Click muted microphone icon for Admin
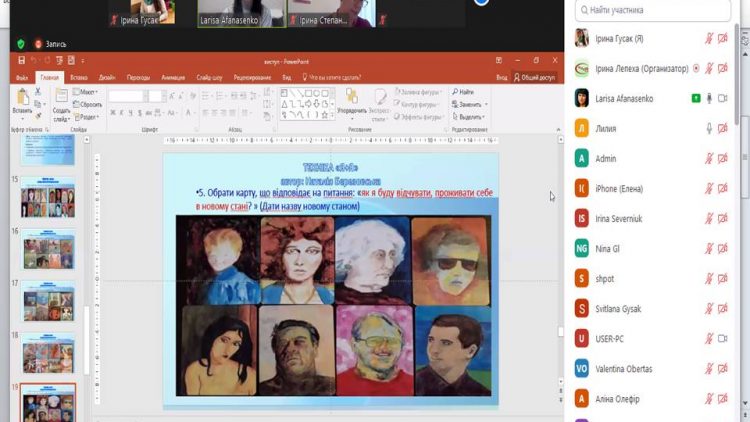The width and height of the screenshot is (750, 422). pyautogui.click(x=709, y=158)
